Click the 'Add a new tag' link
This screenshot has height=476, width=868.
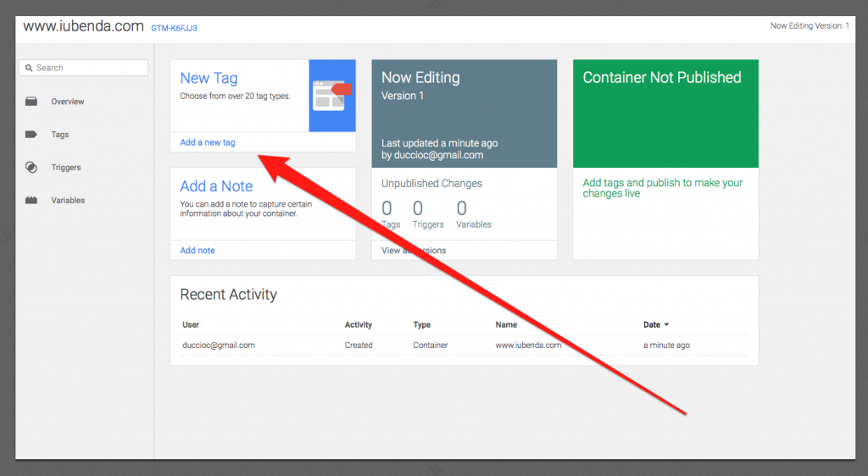coord(208,142)
